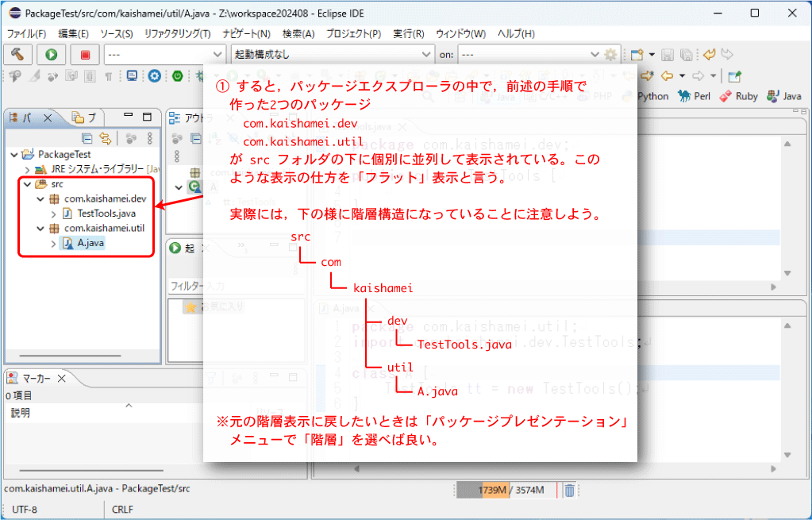This screenshot has width=812, height=520.
Task: Click CRLF line delimiter in status bar
Action: click(123, 510)
